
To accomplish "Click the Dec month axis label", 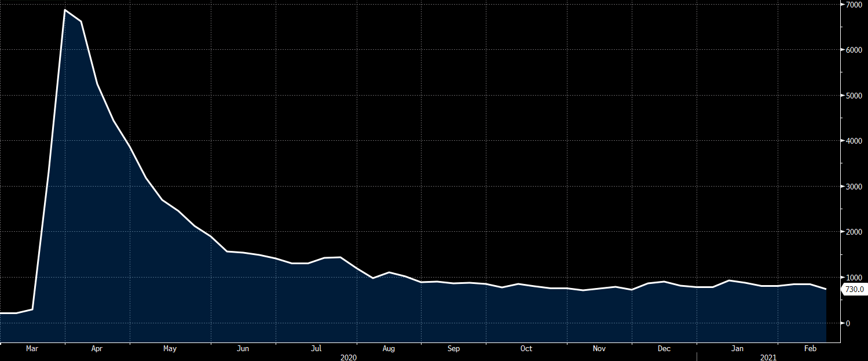I will coord(664,349).
